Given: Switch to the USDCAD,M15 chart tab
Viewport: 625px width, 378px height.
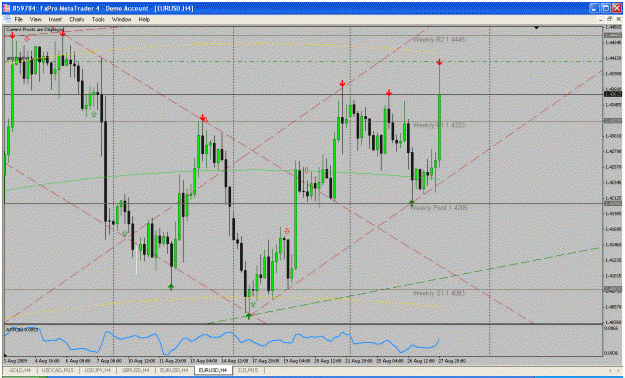Looking at the screenshot, I should point(58,370).
